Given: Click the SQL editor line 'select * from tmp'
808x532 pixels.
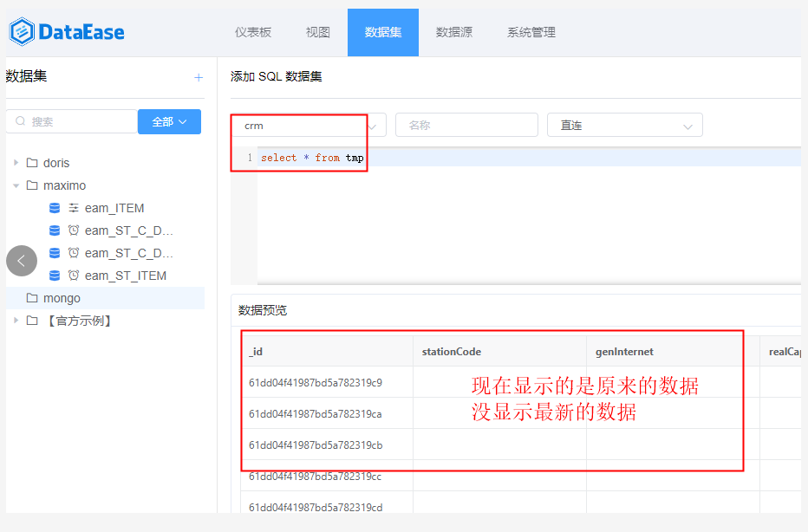Looking at the screenshot, I should pos(312,158).
